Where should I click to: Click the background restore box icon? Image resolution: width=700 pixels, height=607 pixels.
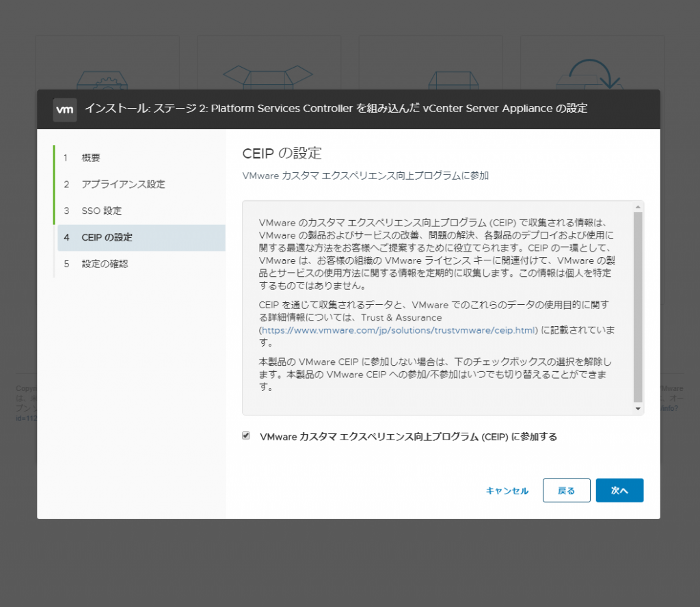[x=453, y=81]
